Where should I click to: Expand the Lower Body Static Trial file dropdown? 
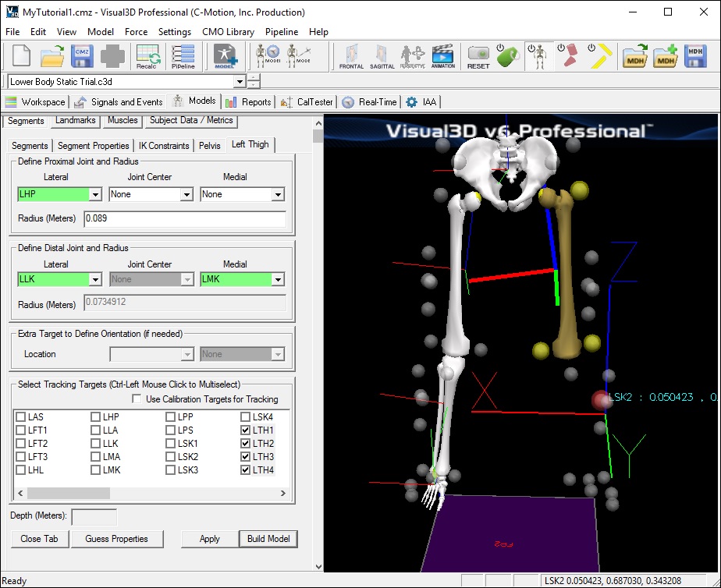pos(239,82)
